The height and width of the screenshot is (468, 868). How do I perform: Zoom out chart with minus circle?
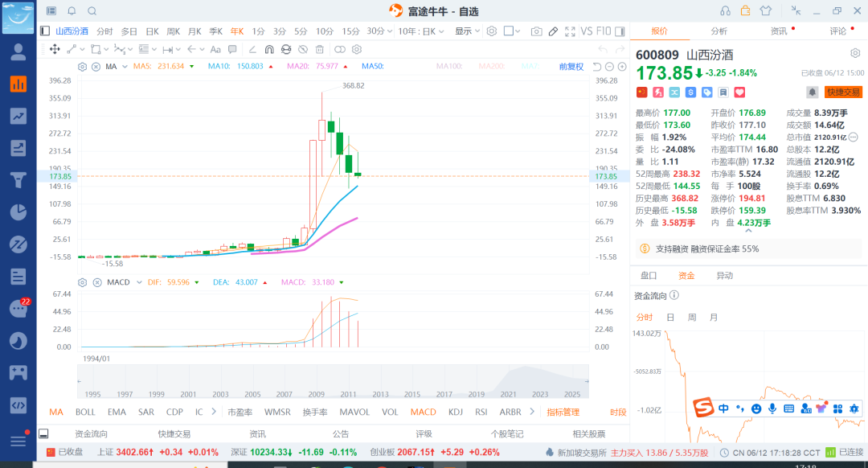click(x=609, y=67)
